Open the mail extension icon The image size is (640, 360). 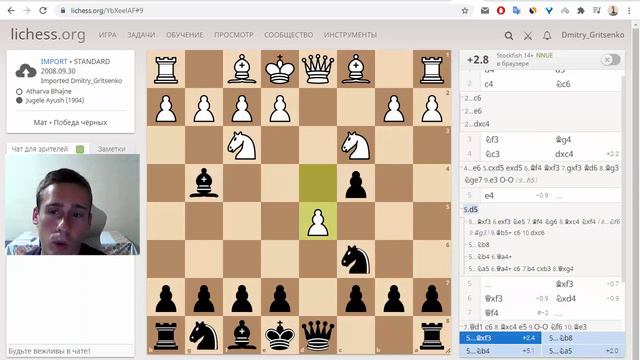484,11
